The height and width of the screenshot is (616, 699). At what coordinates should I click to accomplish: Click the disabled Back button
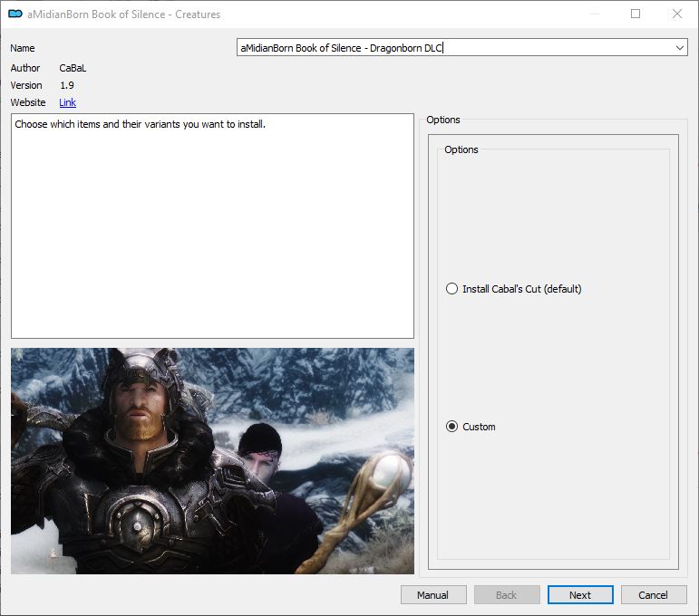pyautogui.click(x=507, y=594)
